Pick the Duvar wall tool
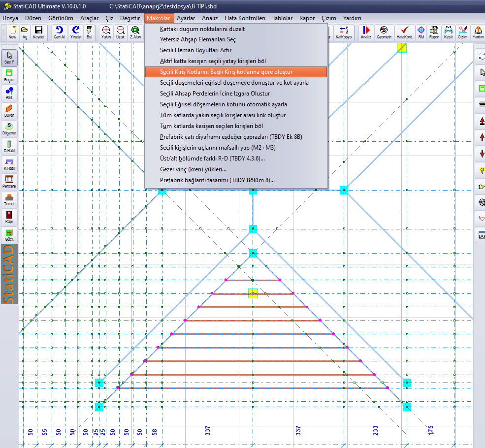This screenshot has height=448, width=485. tap(9, 111)
